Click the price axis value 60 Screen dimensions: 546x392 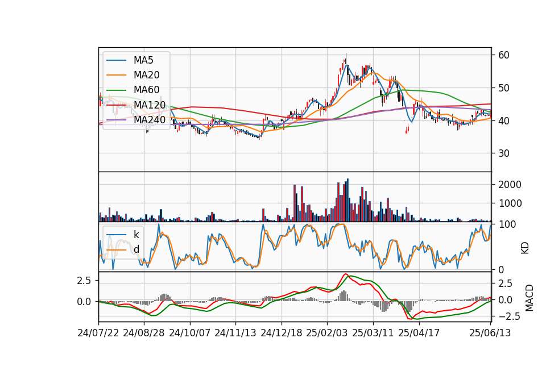pos(503,55)
